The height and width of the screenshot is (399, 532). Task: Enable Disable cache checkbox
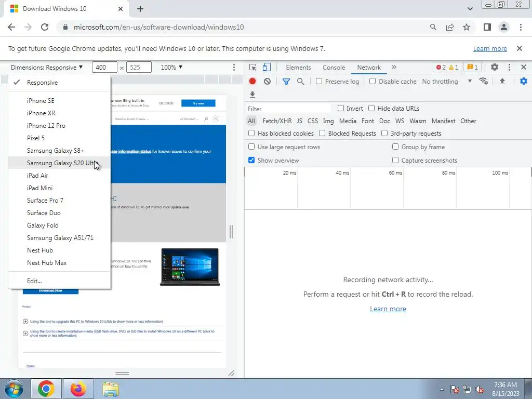click(x=373, y=82)
